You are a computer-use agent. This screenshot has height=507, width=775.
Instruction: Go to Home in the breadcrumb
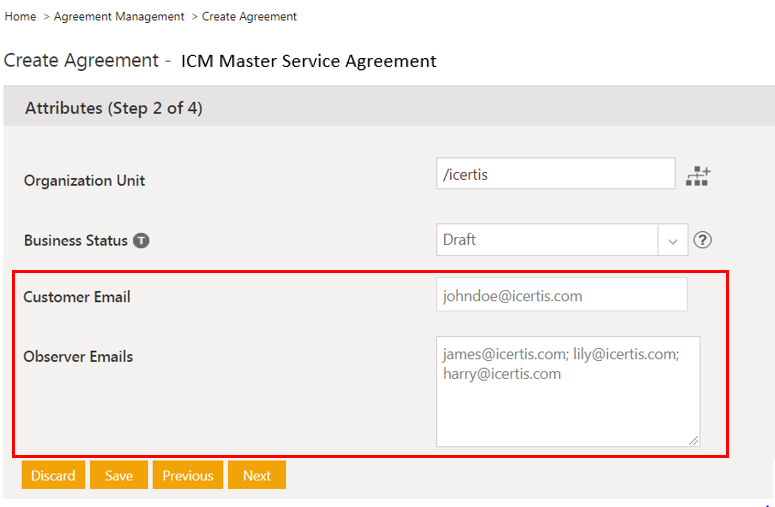click(20, 17)
